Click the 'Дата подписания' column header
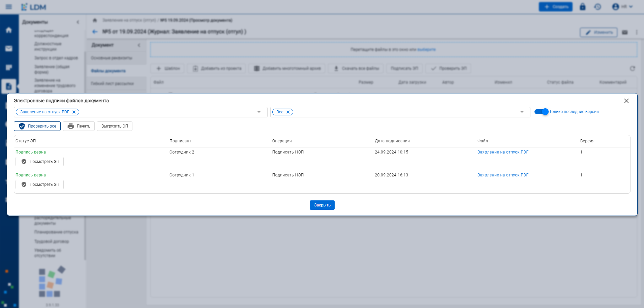Screen dimensions: 644x308 tap(392, 141)
